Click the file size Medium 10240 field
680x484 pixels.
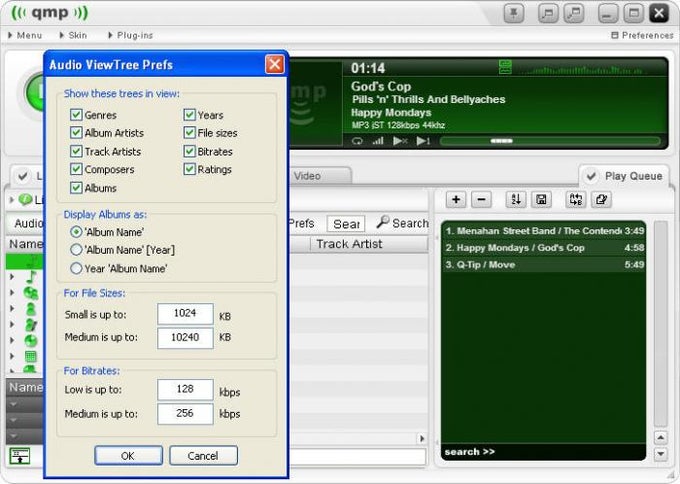[x=186, y=337]
